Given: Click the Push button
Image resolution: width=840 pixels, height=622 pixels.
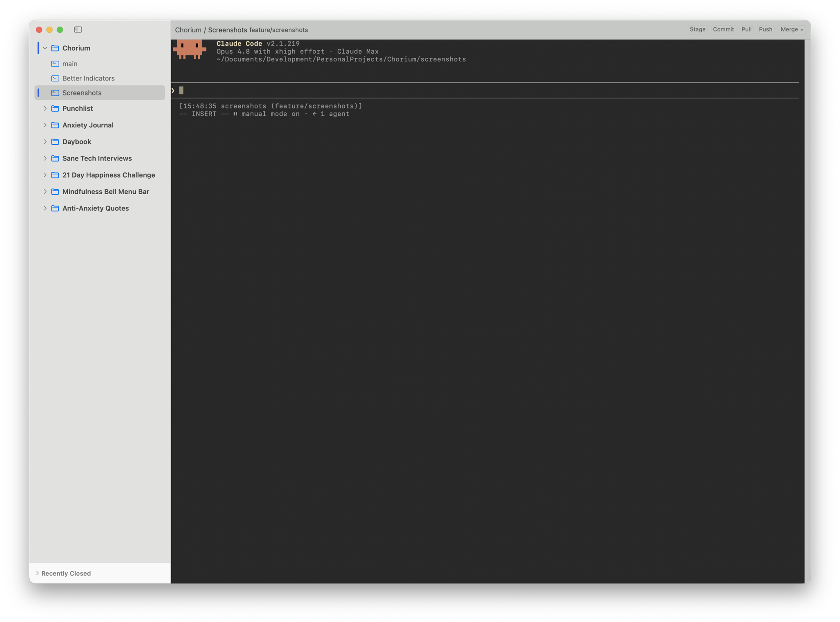Looking at the screenshot, I should point(766,30).
